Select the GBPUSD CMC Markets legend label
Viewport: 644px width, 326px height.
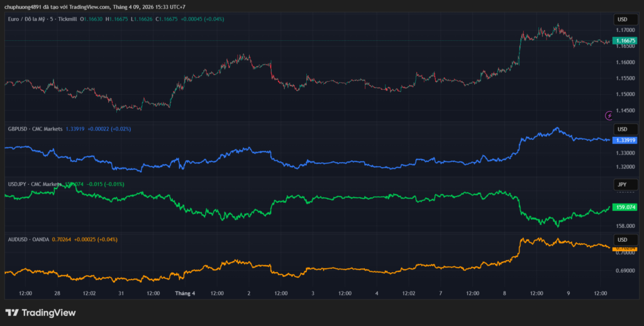35,129
